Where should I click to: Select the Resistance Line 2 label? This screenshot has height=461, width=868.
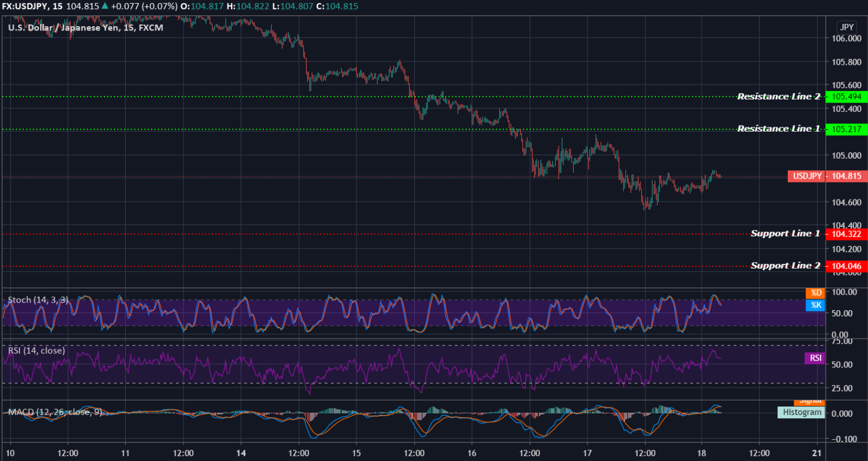click(779, 96)
